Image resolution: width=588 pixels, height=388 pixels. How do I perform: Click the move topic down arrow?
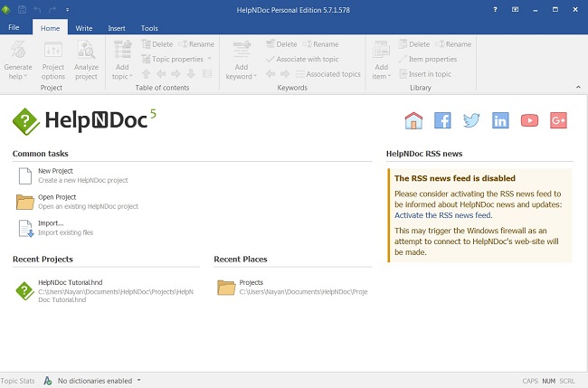coord(191,73)
